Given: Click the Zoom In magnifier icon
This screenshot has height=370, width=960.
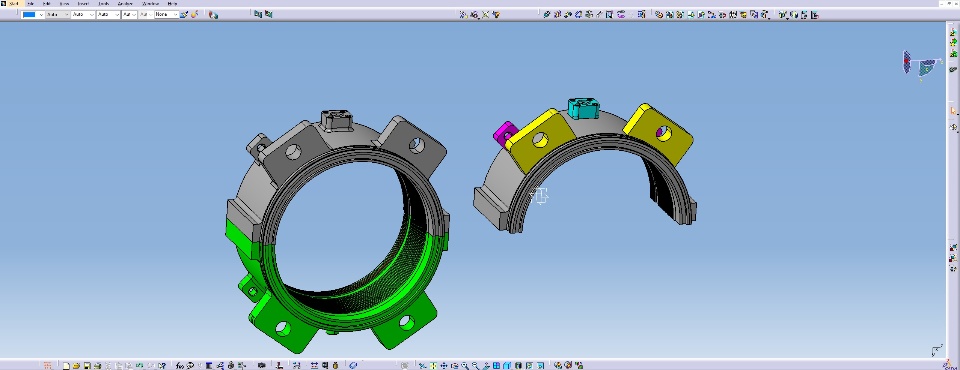Looking at the screenshot, I should point(465,366).
